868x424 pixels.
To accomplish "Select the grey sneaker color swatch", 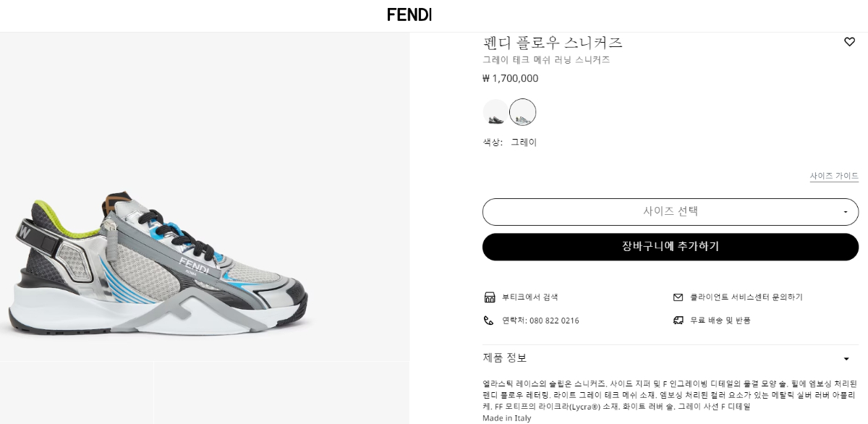I will [x=522, y=112].
